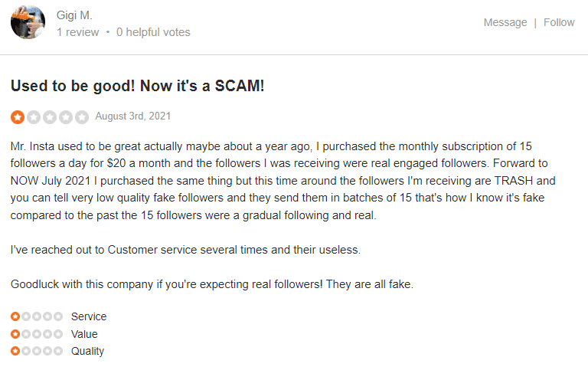Click the '0 helpful votes' text

click(x=153, y=32)
